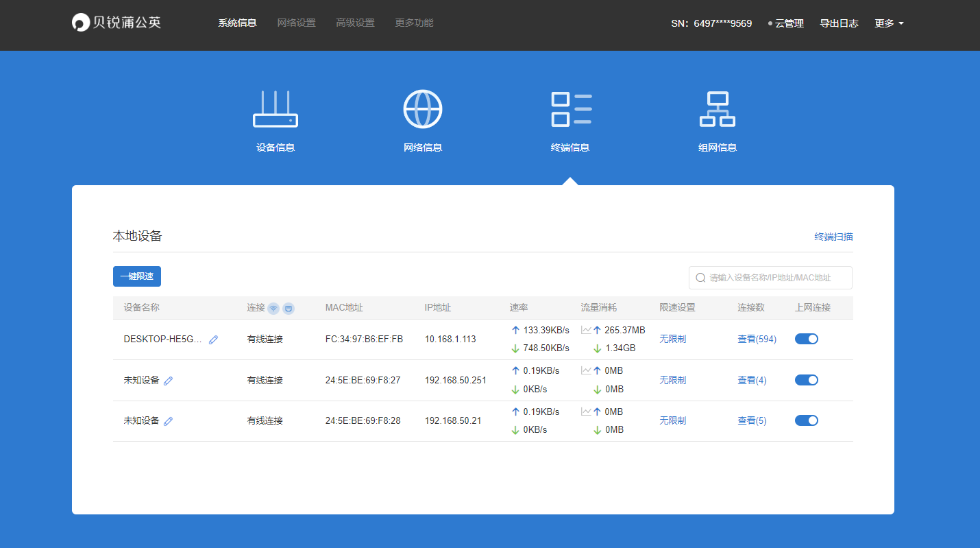
Task: Click the WiFi filter icon in 连接 column header
Action: 273,308
